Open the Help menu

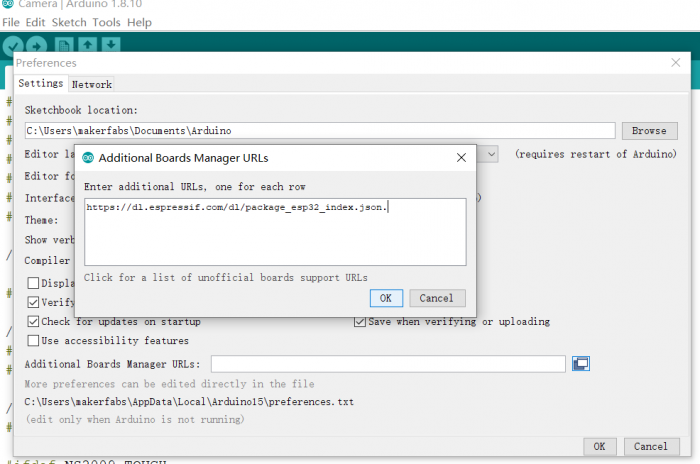pos(139,22)
